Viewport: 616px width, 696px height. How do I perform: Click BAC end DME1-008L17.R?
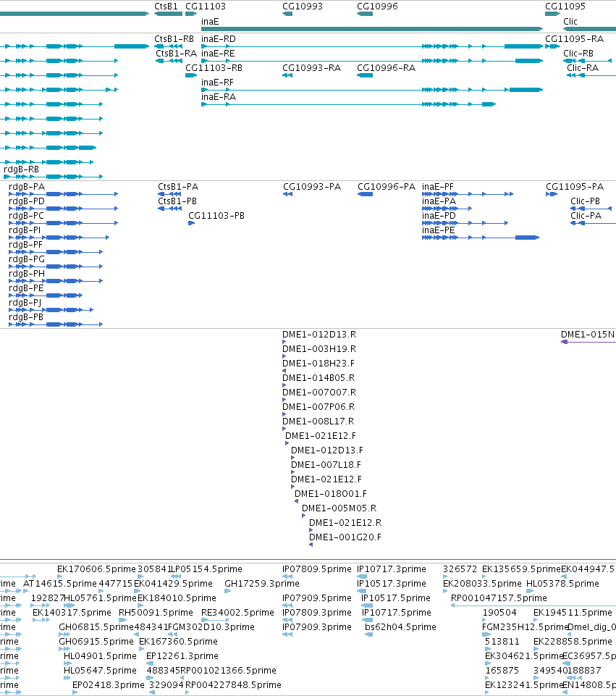pos(318,422)
